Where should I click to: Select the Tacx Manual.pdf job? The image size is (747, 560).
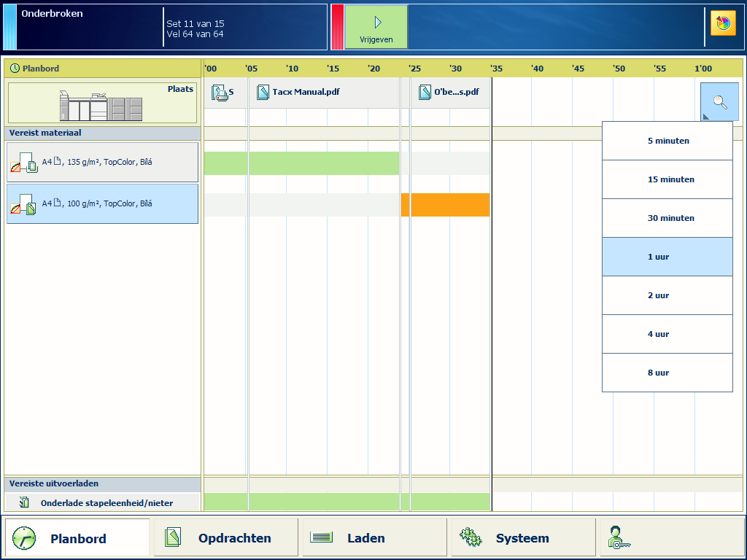click(x=324, y=93)
